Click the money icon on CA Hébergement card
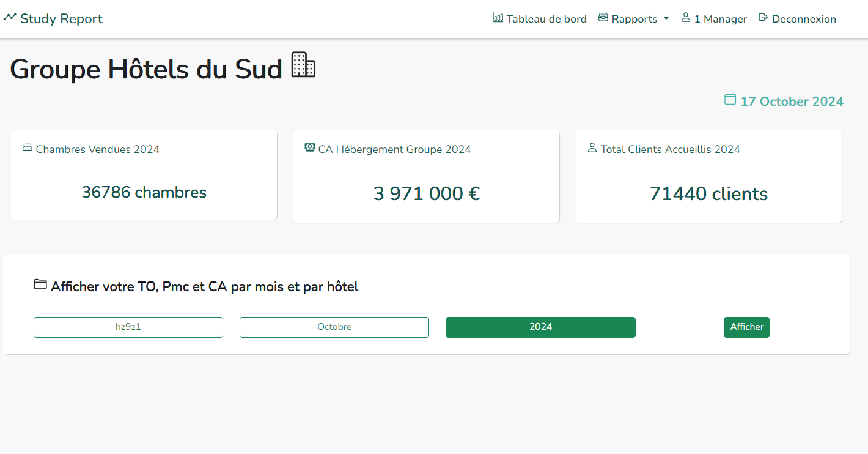Image resolution: width=868 pixels, height=454 pixels. coord(310,147)
